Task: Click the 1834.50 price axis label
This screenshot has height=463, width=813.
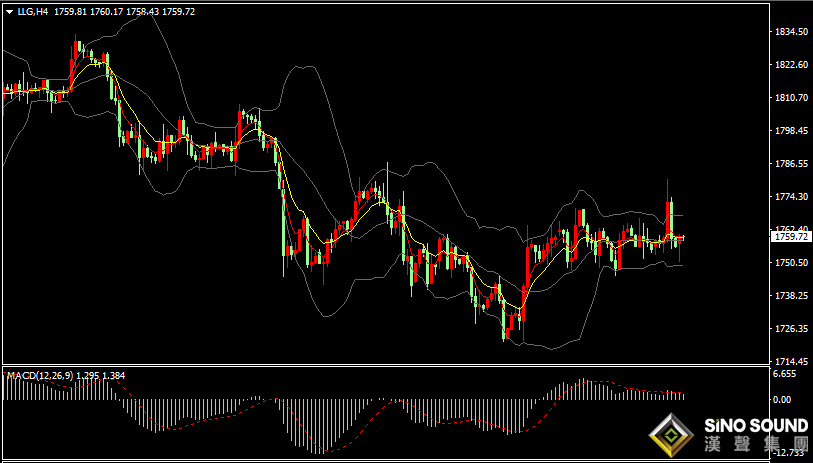Action: (x=791, y=32)
